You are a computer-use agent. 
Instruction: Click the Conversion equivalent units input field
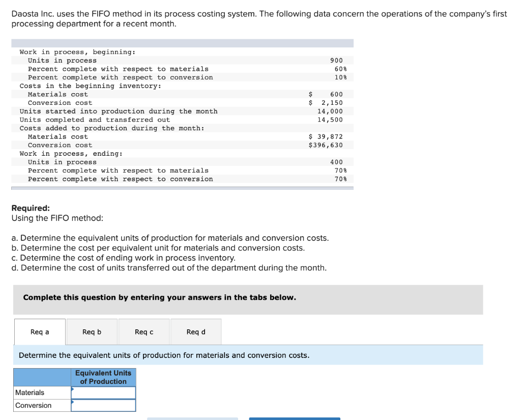click(x=103, y=405)
